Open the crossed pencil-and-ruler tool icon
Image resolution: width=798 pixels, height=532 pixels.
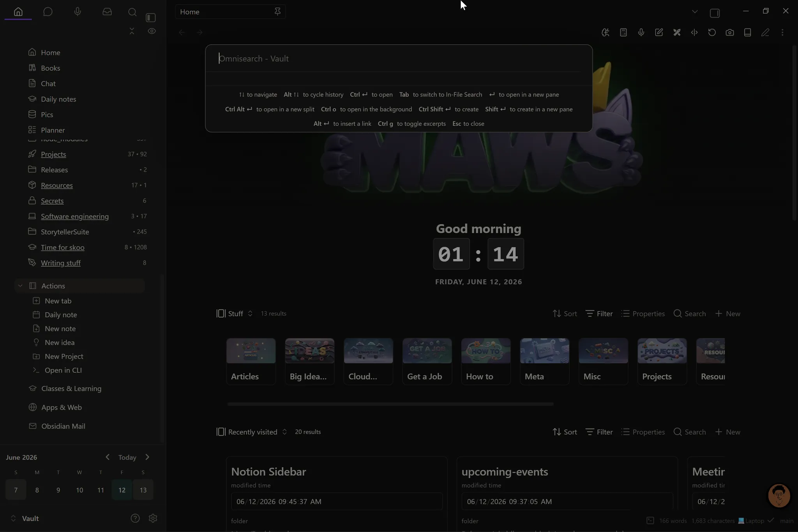pos(677,32)
